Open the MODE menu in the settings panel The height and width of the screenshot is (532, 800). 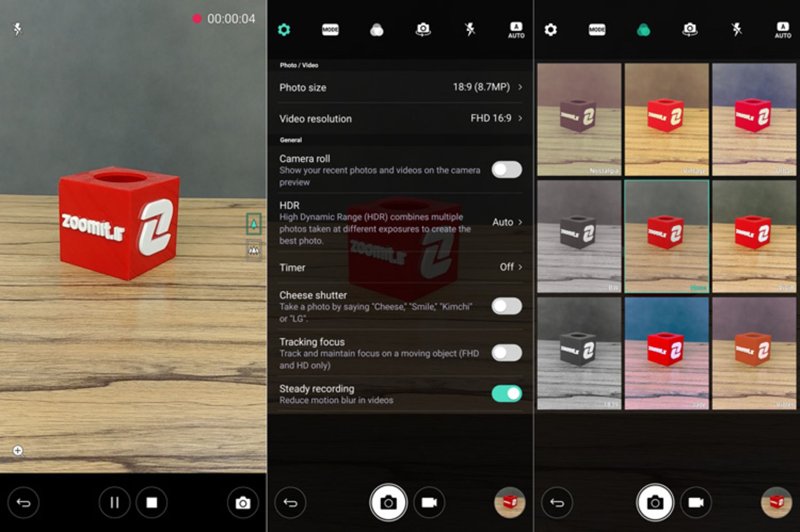point(330,30)
